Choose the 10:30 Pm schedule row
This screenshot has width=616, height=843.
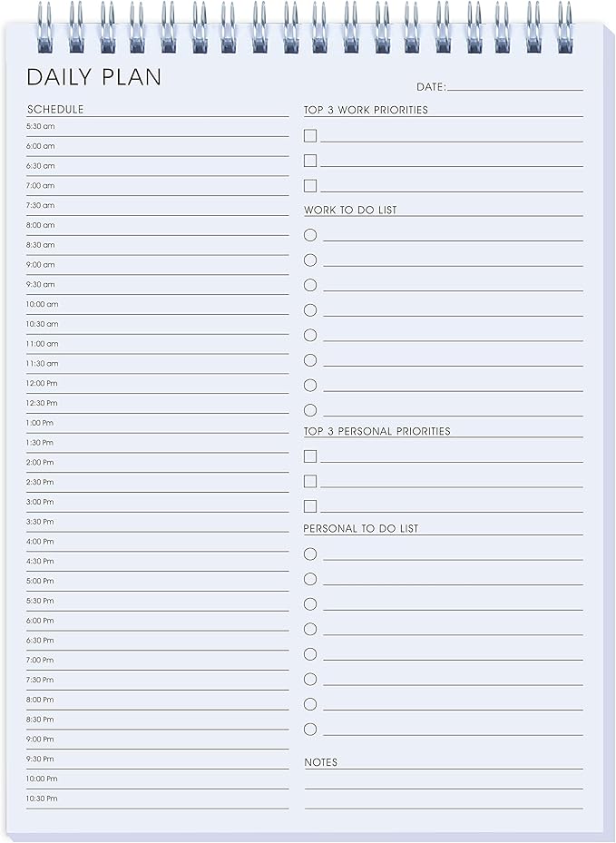pyautogui.click(x=158, y=799)
